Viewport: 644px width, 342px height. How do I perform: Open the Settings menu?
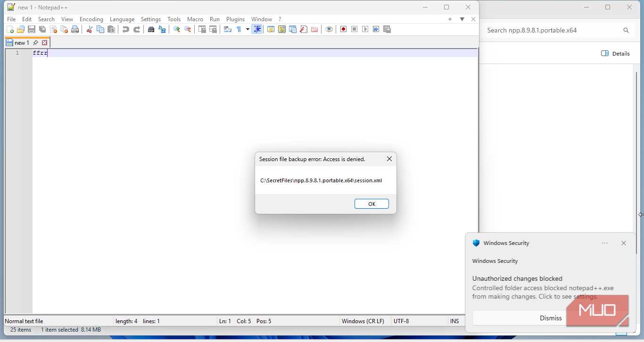151,19
